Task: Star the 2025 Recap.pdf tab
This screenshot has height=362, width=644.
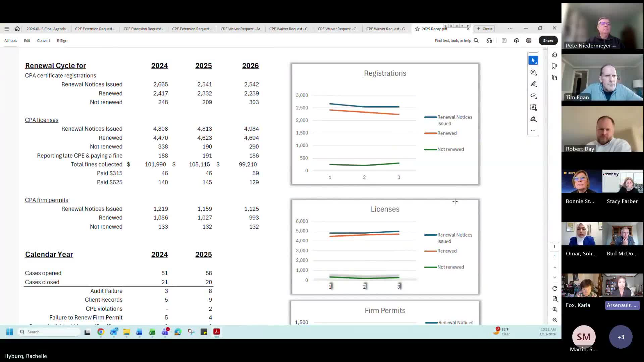Action: [417, 29]
